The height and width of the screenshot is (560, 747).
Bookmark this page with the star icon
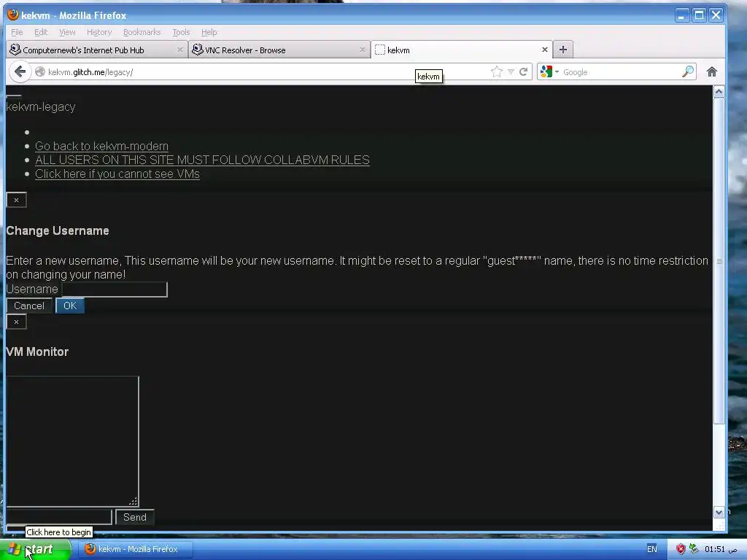click(x=496, y=72)
